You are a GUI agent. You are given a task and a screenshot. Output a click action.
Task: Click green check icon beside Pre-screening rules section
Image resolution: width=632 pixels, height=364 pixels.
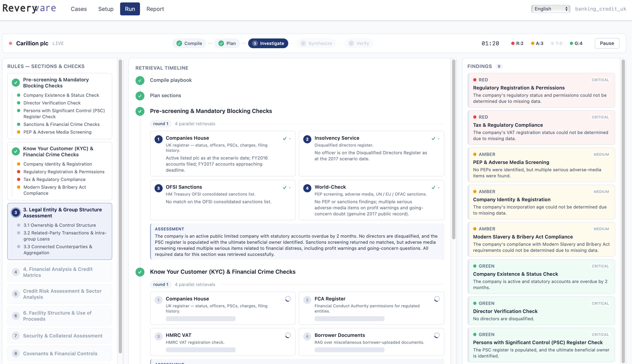click(x=16, y=83)
